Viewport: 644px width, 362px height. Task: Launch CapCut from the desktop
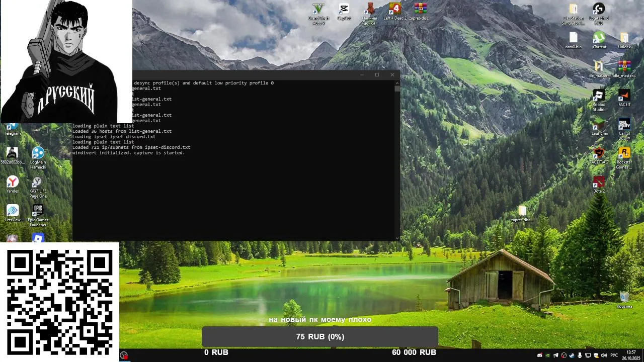pos(344,12)
